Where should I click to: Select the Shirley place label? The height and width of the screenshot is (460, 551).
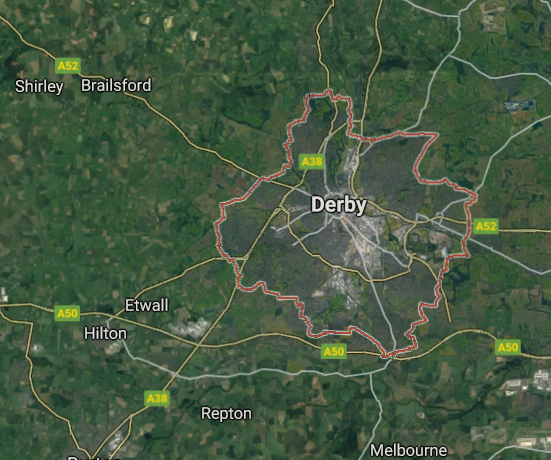click(39, 86)
